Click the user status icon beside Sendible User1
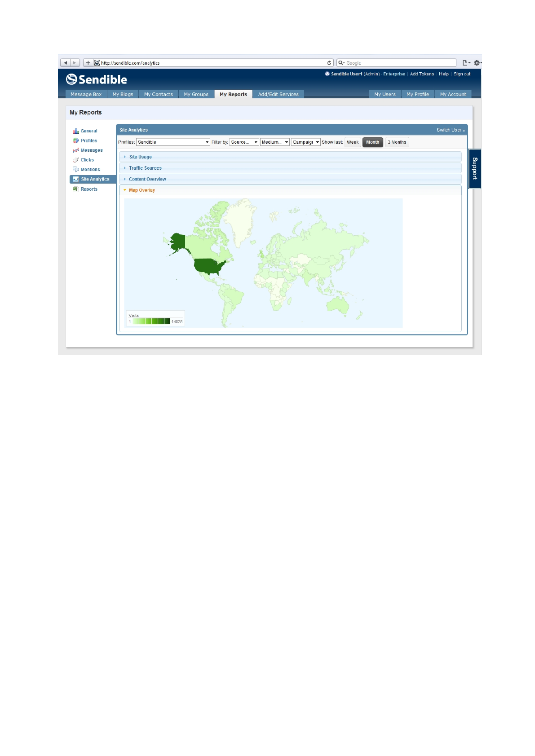Screen dimensions: 535x756 [x=327, y=74]
